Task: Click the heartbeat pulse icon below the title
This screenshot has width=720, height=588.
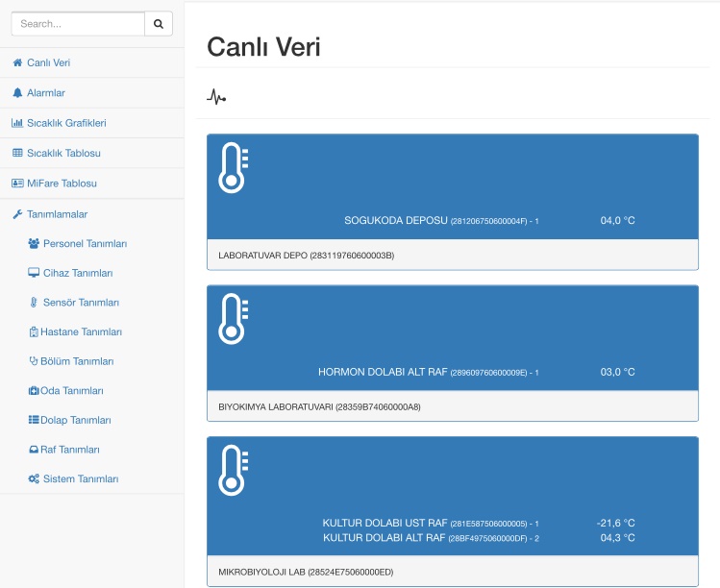Action: click(x=216, y=96)
